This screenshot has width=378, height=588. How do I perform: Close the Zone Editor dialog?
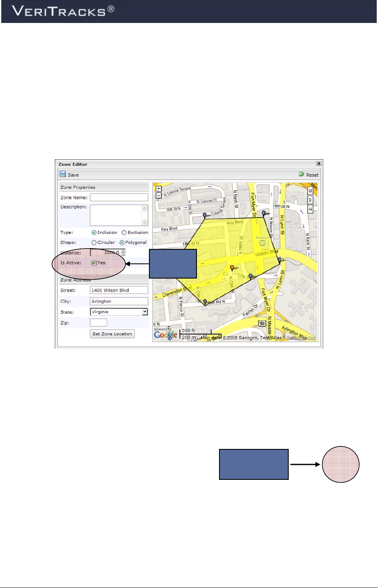(x=319, y=164)
